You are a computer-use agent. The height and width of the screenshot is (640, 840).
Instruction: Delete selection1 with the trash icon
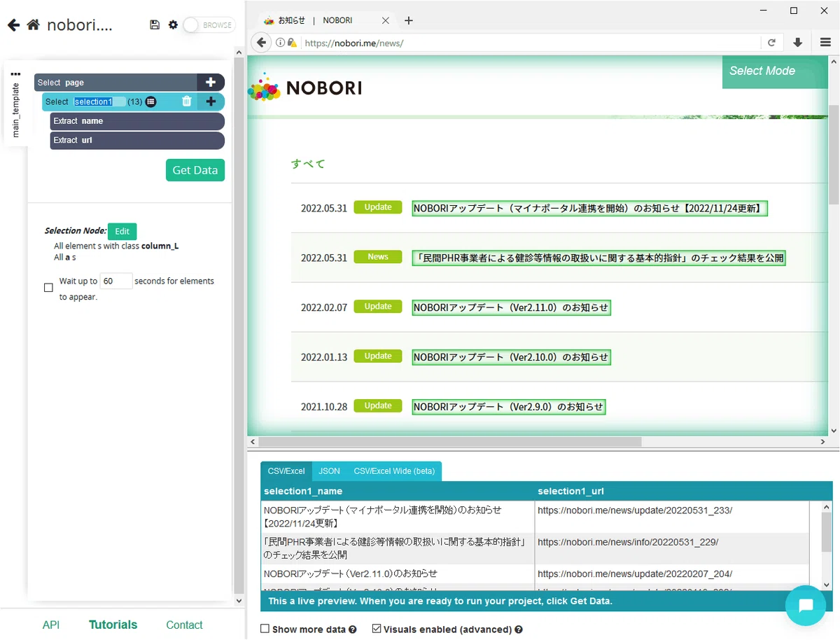pyautogui.click(x=187, y=102)
